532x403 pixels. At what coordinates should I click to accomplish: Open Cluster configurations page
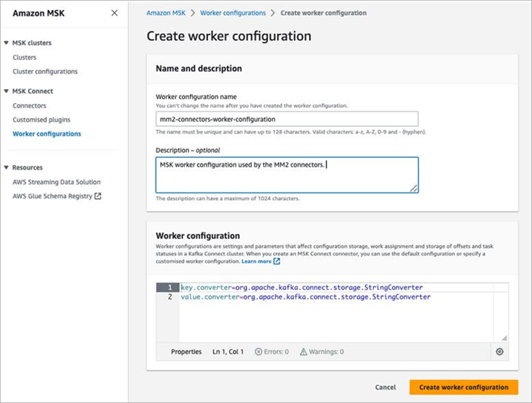[x=45, y=71]
